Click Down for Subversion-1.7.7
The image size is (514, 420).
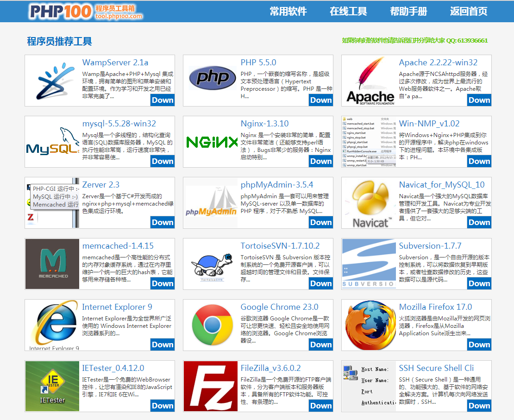click(479, 283)
